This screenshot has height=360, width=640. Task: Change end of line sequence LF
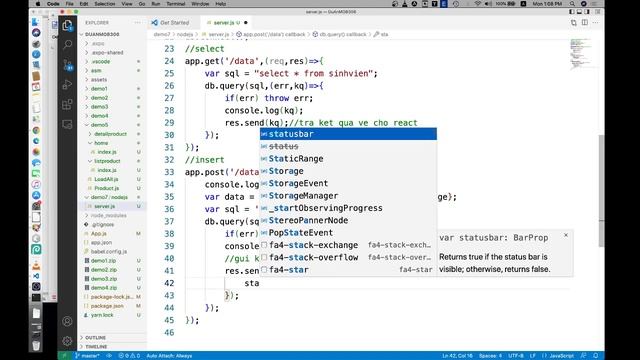(533, 356)
